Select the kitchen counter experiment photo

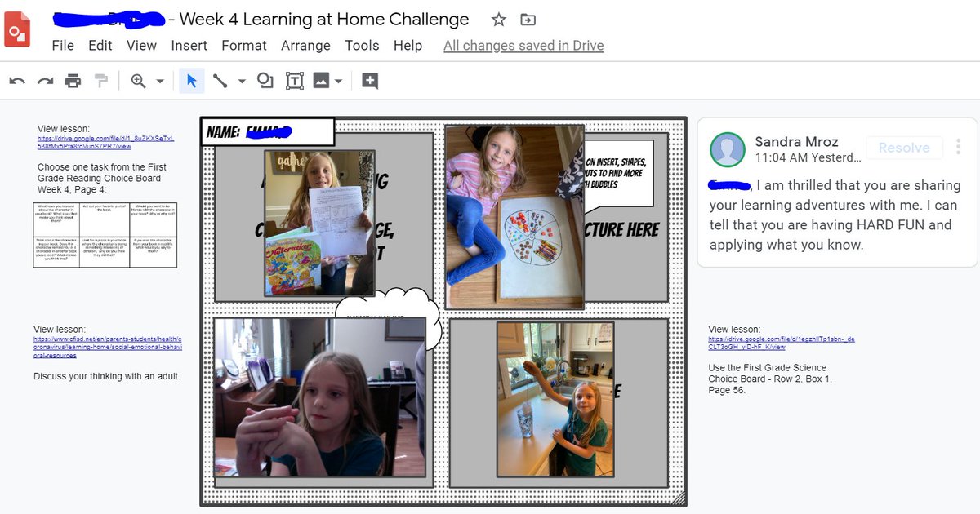(555, 399)
